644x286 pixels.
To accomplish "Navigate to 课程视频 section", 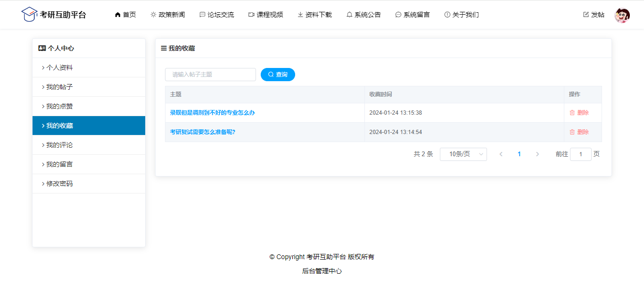I will (x=266, y=15).
